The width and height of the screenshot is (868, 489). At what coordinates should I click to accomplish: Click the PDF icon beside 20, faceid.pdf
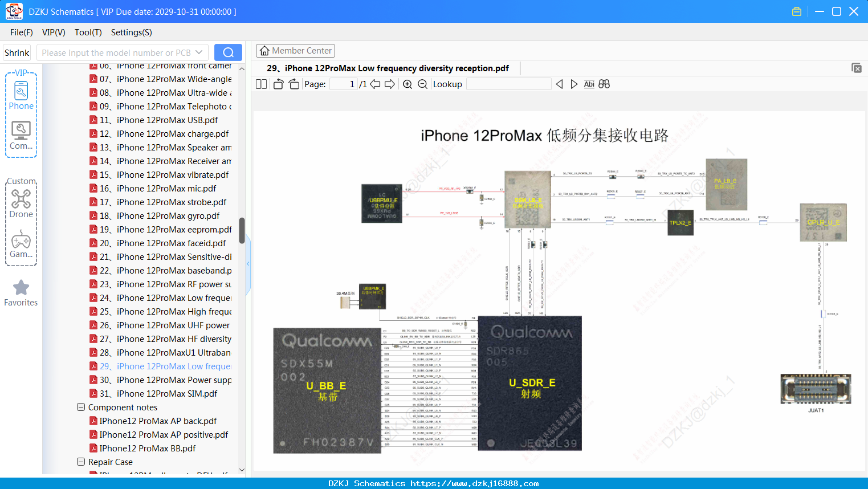click(x=93, y=243)
